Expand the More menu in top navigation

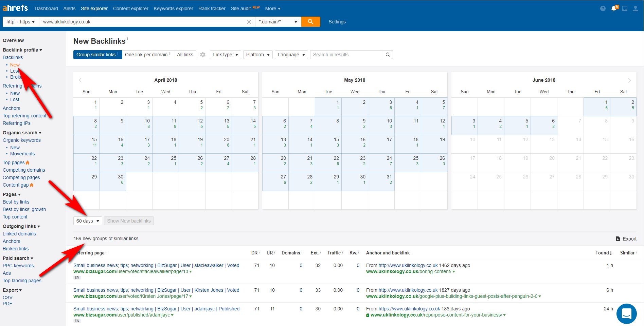273,8
